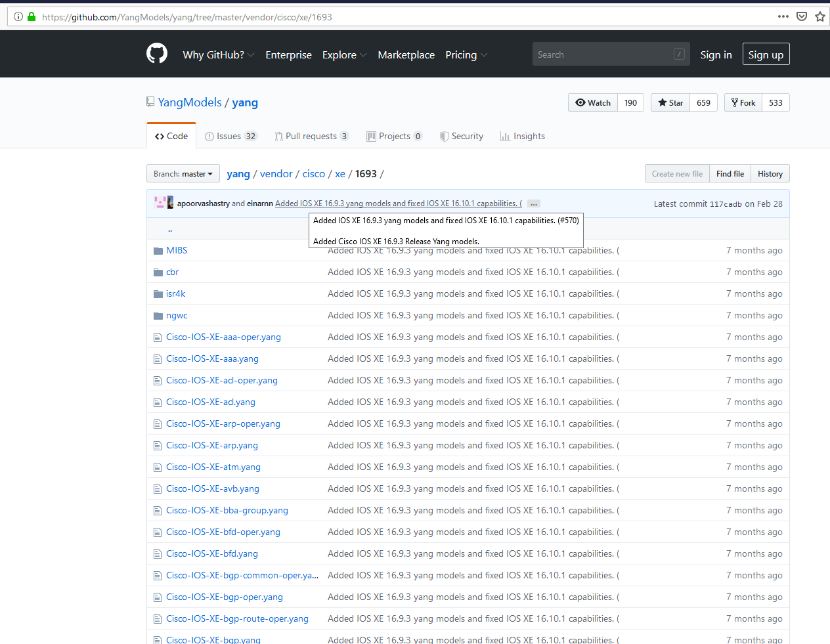View the 533 forks count
The height and width of the screenshot is (644, 830).
pos(775,102)
